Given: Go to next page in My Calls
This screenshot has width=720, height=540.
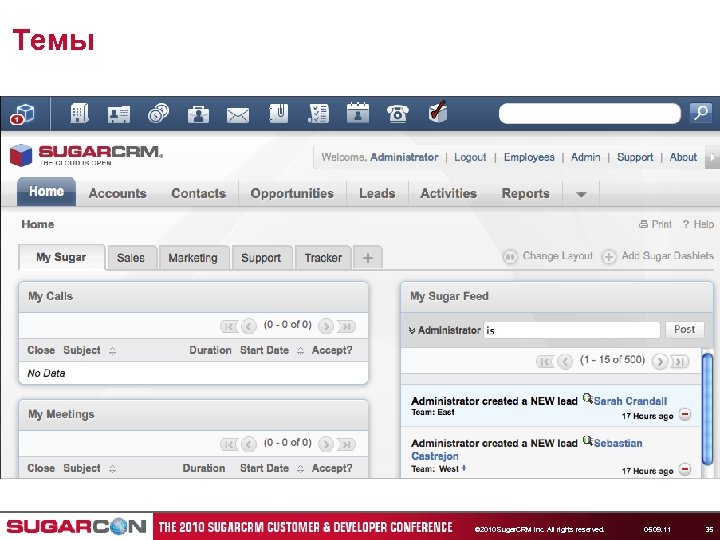Looking at the screenshot, I should click(326, 326).
